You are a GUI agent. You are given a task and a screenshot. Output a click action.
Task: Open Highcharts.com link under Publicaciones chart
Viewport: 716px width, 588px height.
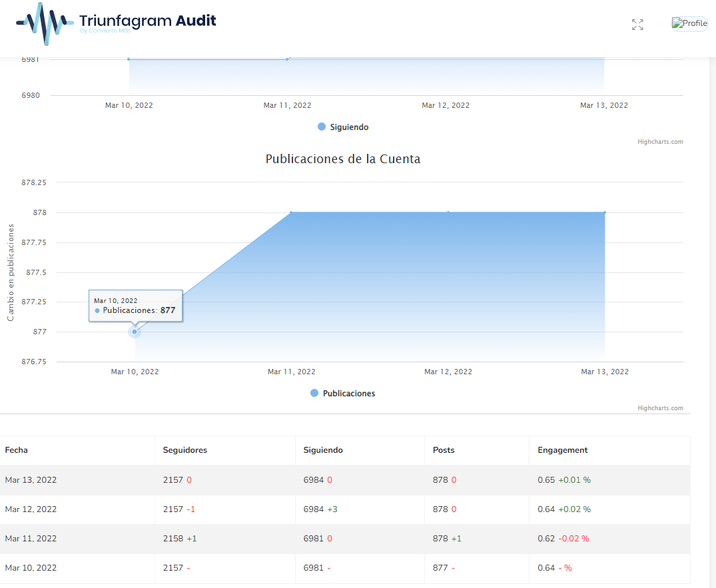coord(659,408)
